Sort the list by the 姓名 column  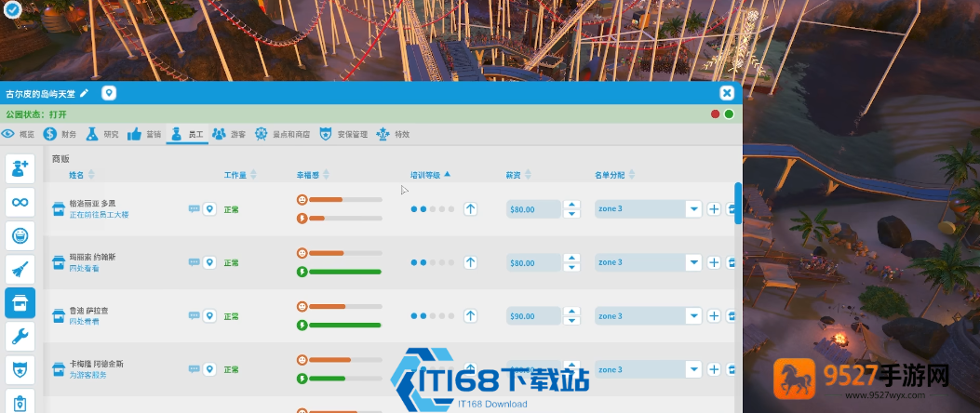click(81, 175)
